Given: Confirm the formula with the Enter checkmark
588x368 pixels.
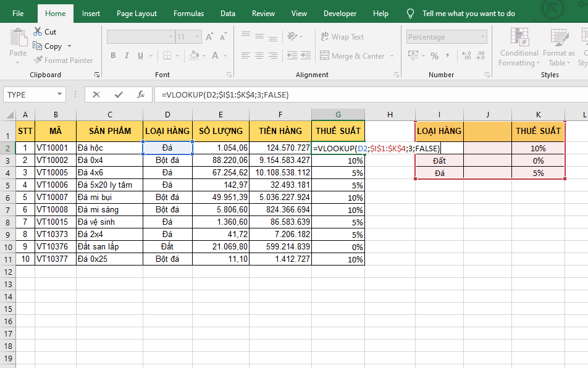Looking at the screenshot, I should coord(119,94).
